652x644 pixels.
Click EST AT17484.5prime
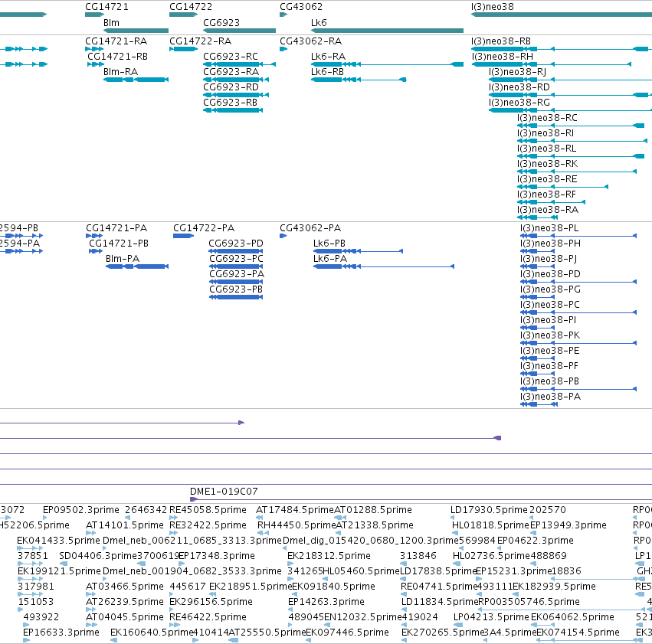pyautogui.click(x=295, y=510)
